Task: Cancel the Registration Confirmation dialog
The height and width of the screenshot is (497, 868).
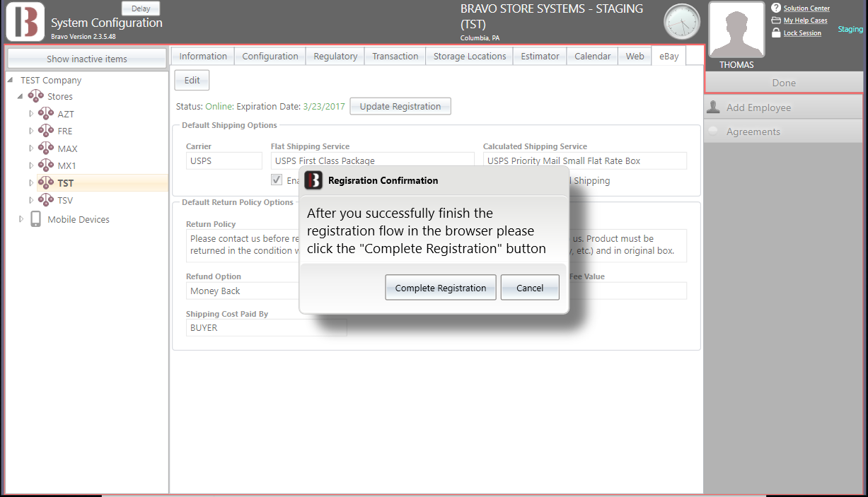Action: coord(530,288)
